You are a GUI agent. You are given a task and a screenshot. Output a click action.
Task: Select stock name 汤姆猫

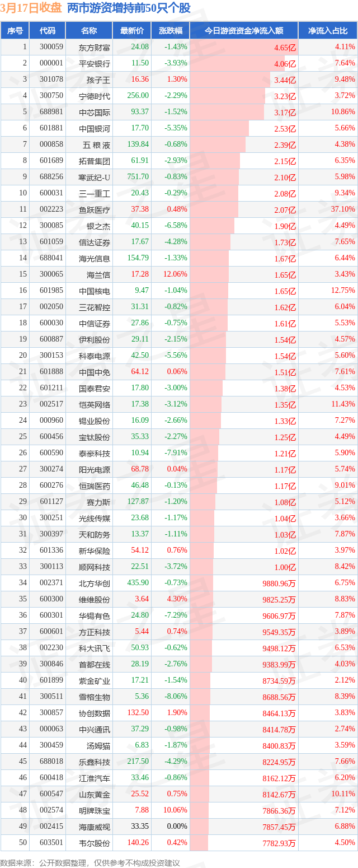98,745
